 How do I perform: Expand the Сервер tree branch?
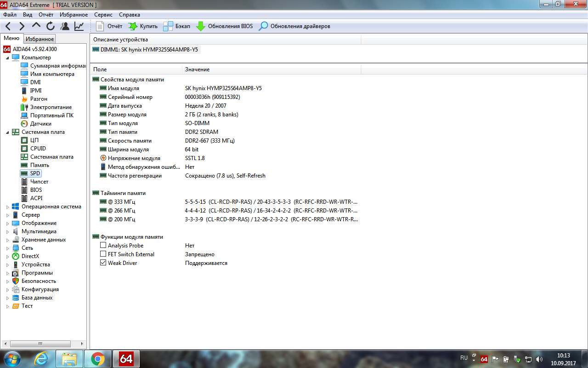7,215
